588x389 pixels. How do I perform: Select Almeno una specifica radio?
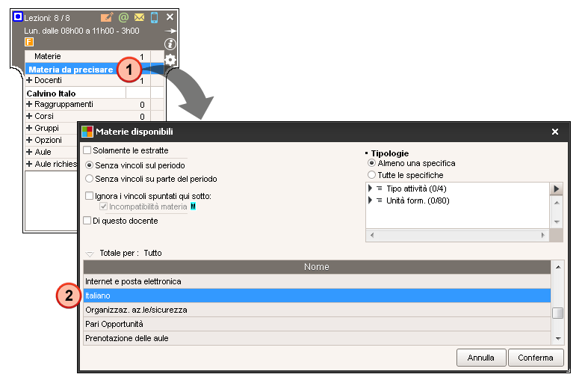pyautogui.click(x=371, y=163)
